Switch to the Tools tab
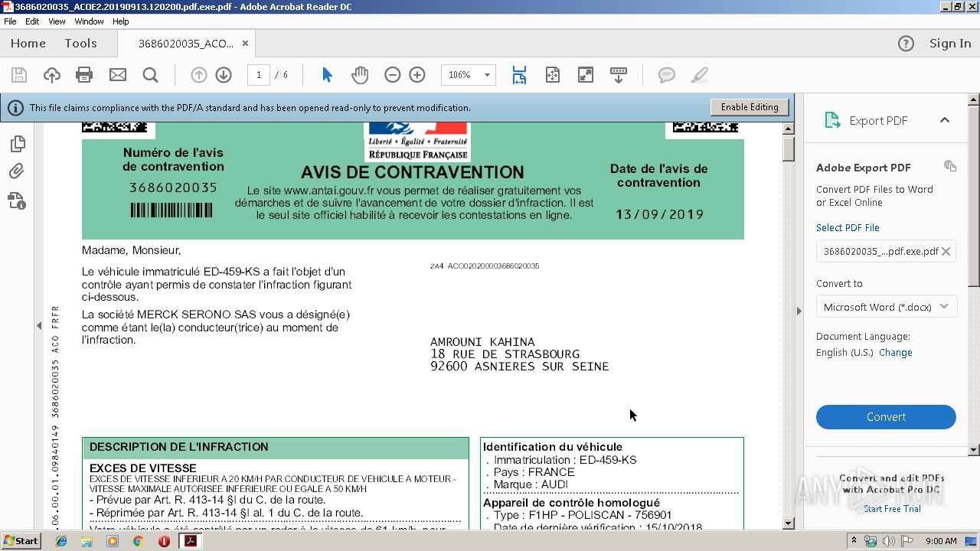The height and width of the screenshot is (551, 980). pyautogui.click(x=80, y=44)
